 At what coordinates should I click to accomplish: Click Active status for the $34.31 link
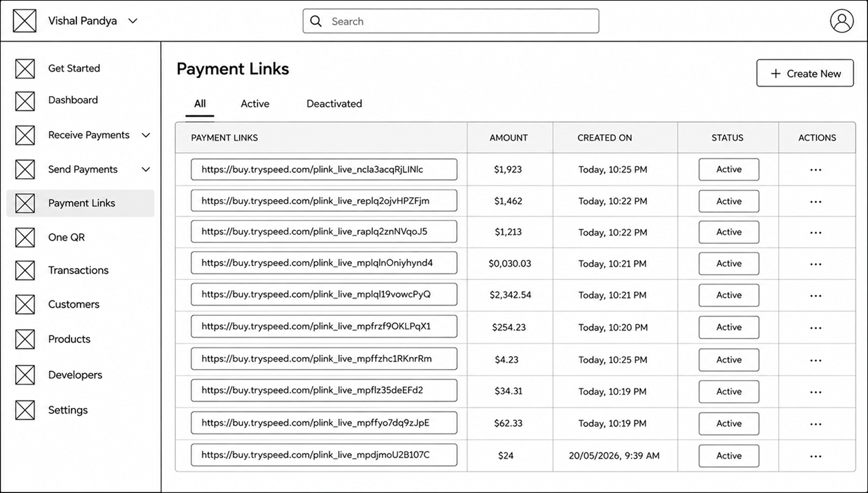729,392
